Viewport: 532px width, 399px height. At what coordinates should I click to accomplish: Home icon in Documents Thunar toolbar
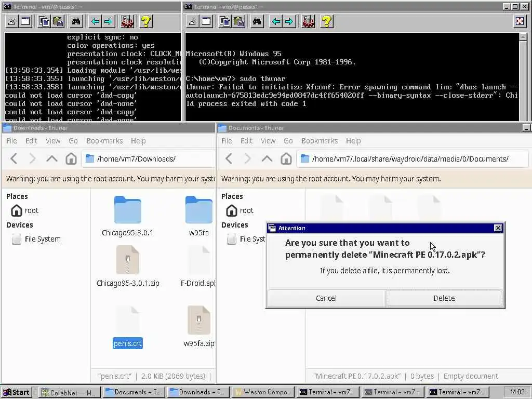(x=286, y=158)
